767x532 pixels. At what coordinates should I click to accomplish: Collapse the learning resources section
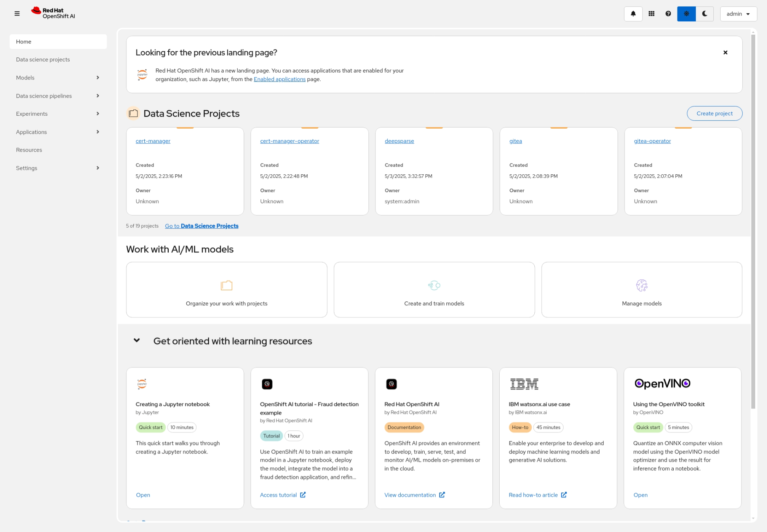coord(137,341)
